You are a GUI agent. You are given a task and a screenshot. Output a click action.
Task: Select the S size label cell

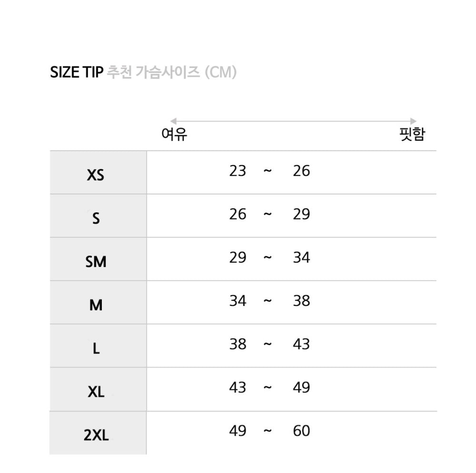pos(98,216)
